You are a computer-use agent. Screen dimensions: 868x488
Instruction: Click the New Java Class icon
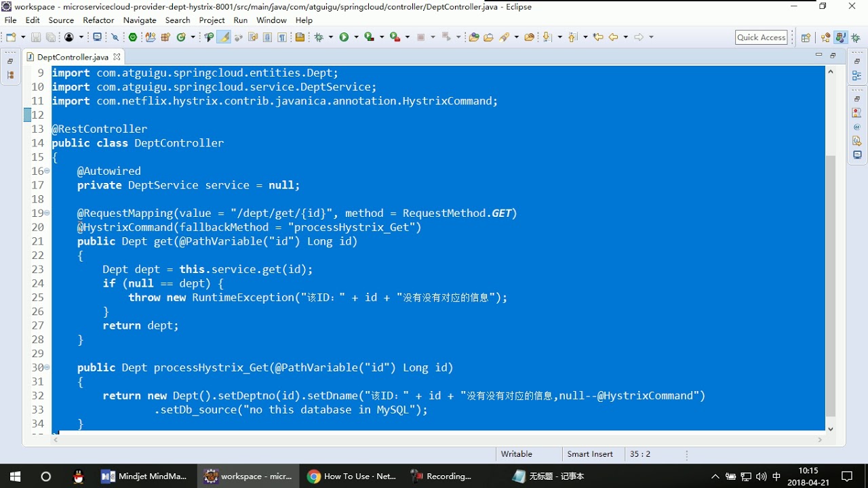click(181, 37)
